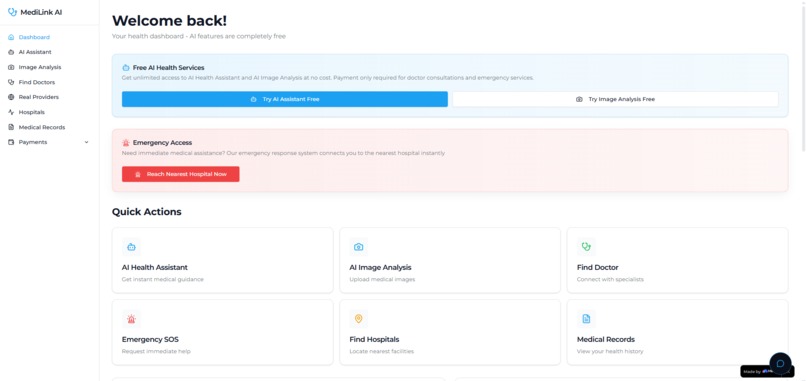Open Hospitals in the sidebar
Screen dimensions: 806x381
[49, 112]
